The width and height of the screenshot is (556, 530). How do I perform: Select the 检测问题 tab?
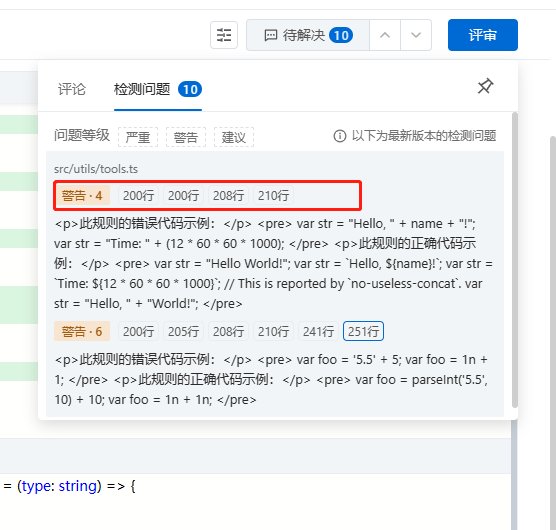158,89
